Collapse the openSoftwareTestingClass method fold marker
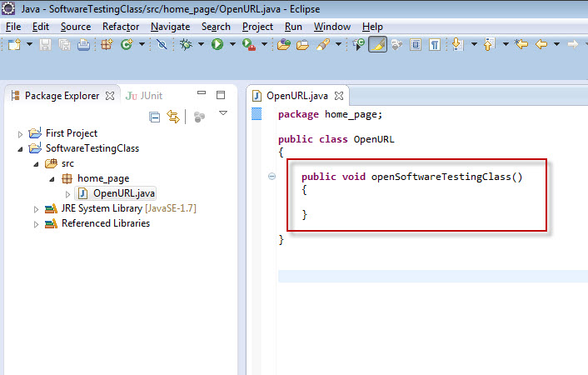The height and width of the screenshot is (375, 588). click(x=272, y=176)
